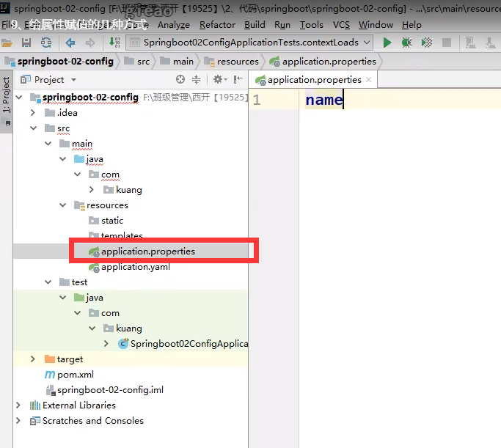Open the Analyze menu
This screenshot has width=501, height=448.
pos(174,25)
